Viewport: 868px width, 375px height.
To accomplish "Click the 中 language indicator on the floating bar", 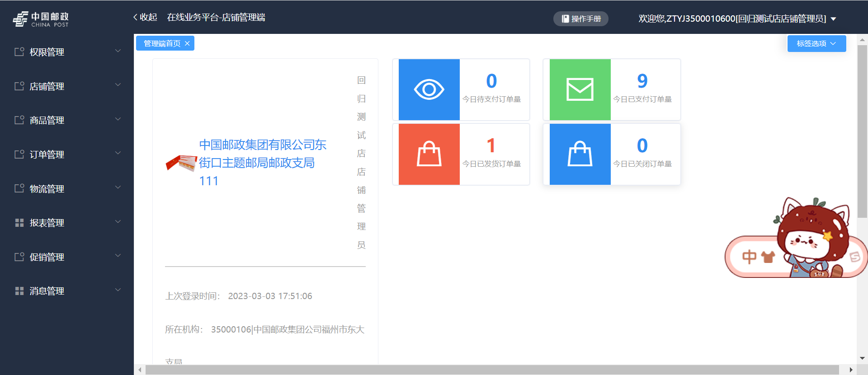I will pyautogui.click(x=749, y=257).
